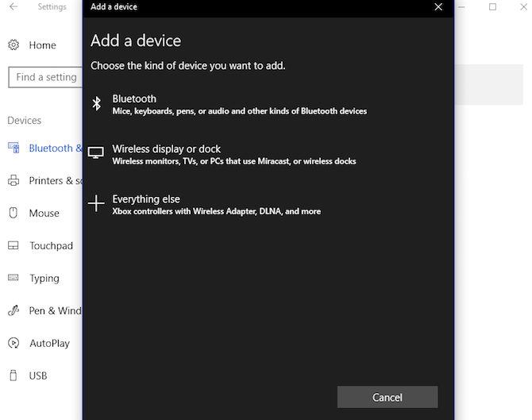Image resolution: width=532 pixels, height=420 pixels.
Task: Click the Touchpad sidebar icon
Action: coord(13,245)
